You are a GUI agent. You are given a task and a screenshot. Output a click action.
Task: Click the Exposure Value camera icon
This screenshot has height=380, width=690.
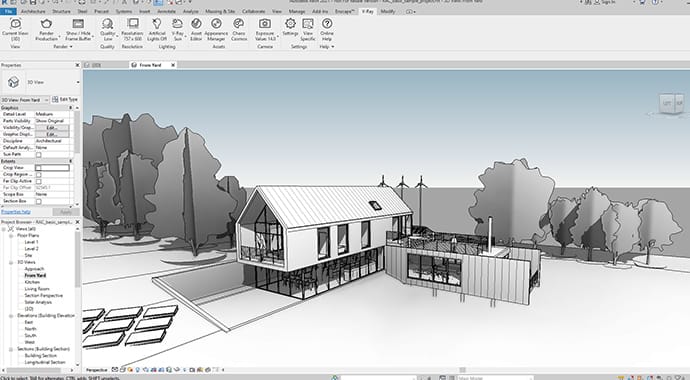(265, 23)
